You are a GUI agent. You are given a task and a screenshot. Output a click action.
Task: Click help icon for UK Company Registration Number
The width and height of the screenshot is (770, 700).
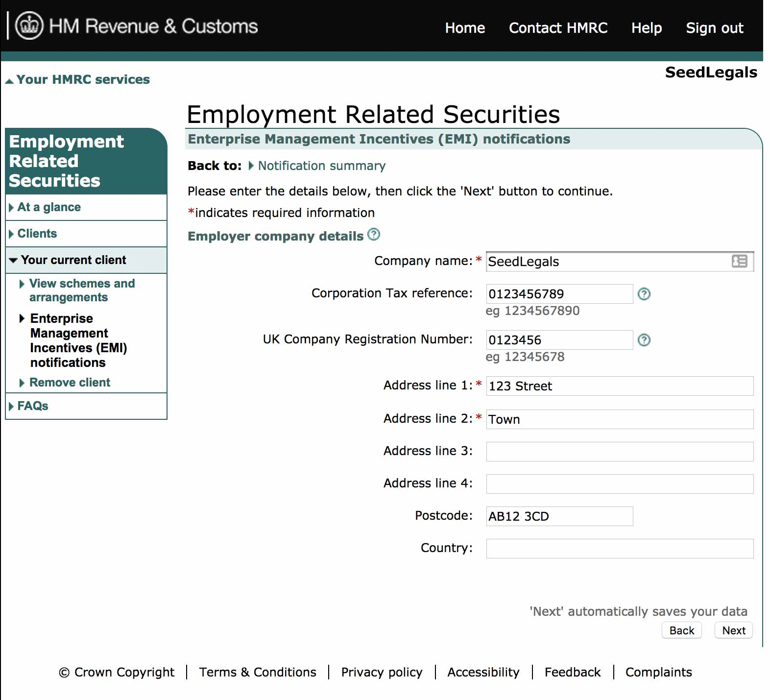pyautogui.click(x=644, y=340)
